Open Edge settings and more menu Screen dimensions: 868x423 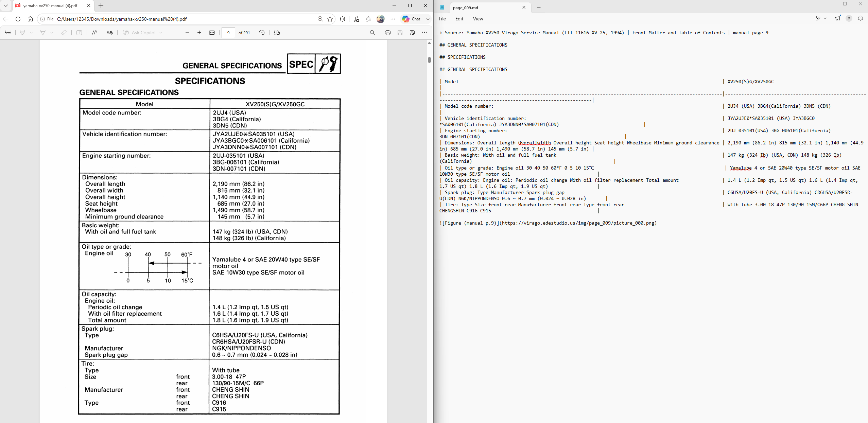point(393,19)
